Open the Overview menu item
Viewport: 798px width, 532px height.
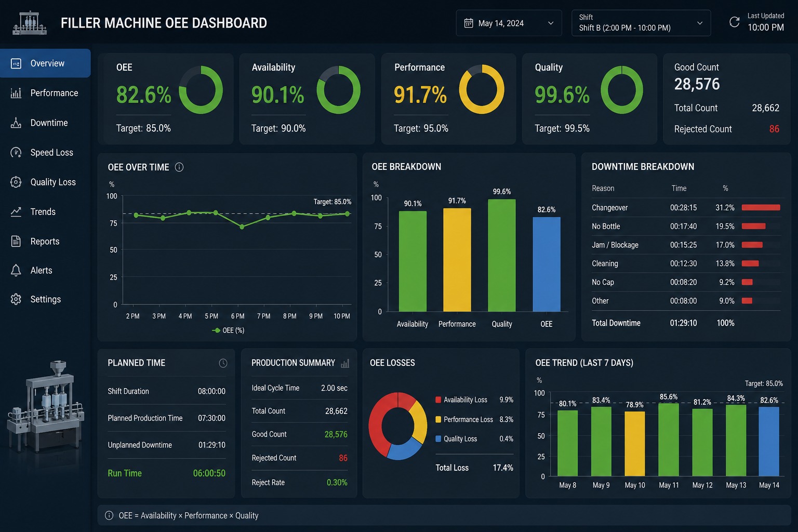click(x=45, y=63)
